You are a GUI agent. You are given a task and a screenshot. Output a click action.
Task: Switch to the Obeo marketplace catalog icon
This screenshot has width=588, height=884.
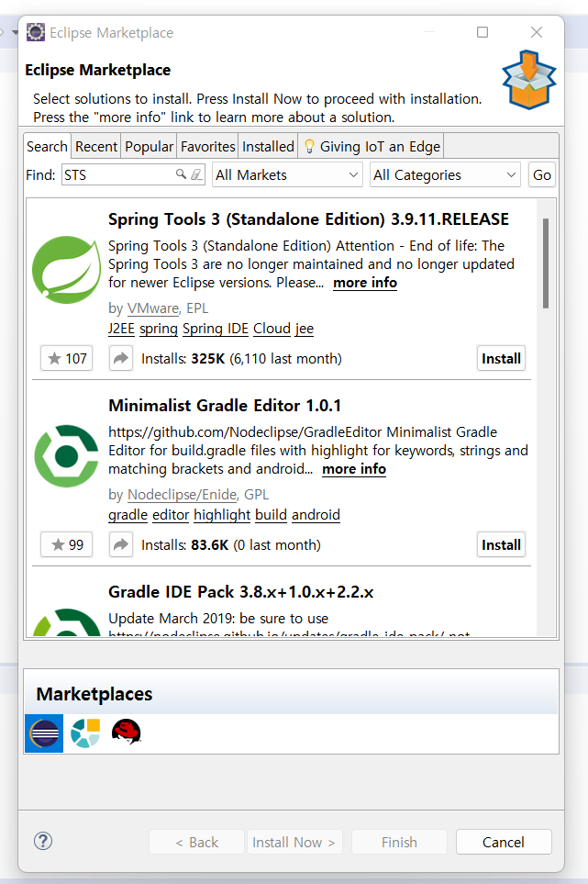(85, 733)
